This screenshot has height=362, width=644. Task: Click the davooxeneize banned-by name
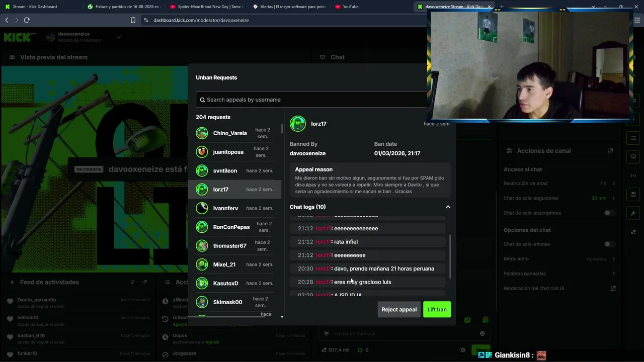click(x=307, y=153)
